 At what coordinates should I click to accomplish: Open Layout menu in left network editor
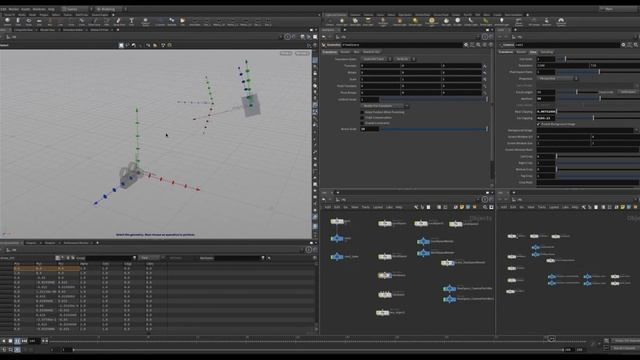378,207
